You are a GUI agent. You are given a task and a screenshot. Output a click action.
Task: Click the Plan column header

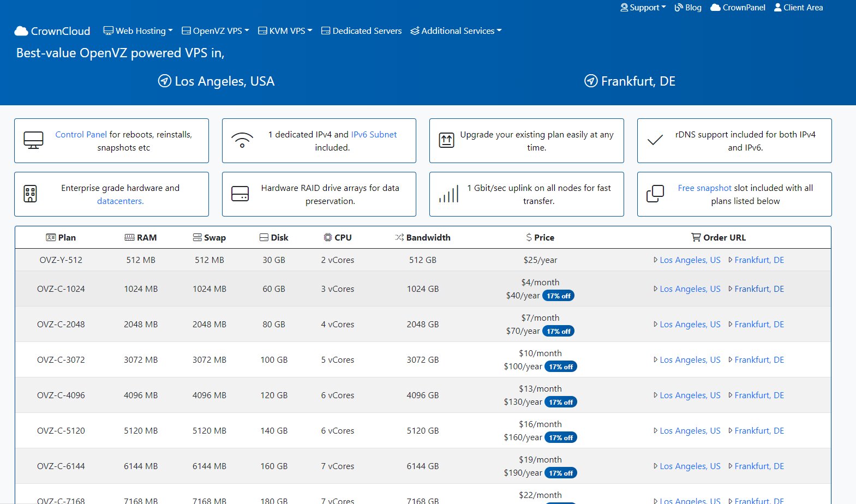tap(61, 238)
